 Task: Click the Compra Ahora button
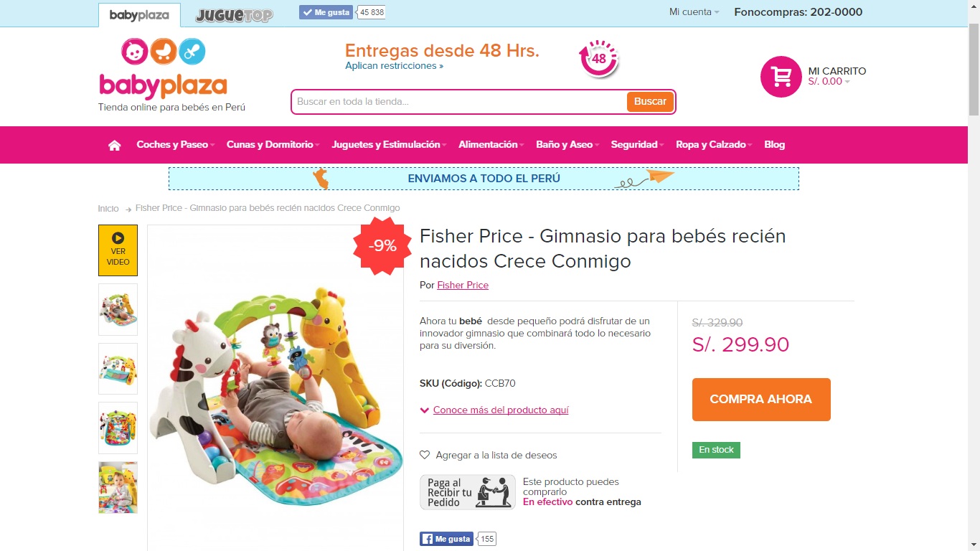tap(761, 400)
